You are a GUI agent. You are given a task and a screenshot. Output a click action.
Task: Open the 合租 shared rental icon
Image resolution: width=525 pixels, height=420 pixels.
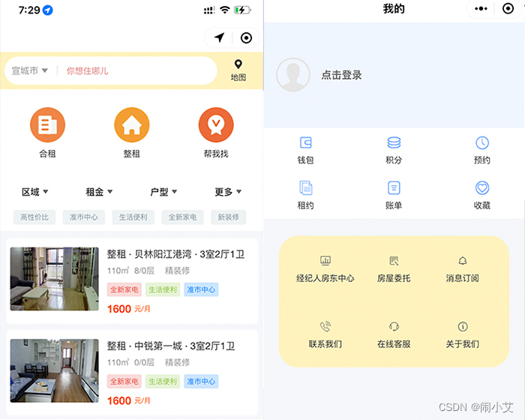(47, 125)
